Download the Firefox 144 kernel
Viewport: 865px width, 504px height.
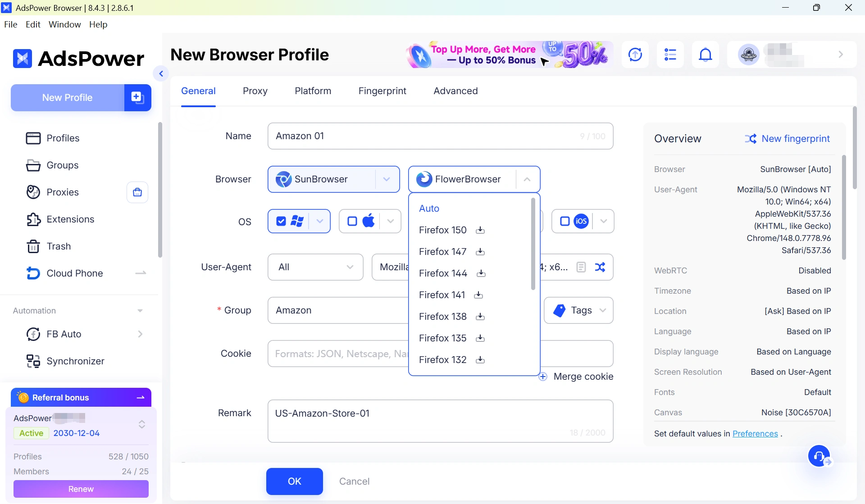[x=481, y=273]
